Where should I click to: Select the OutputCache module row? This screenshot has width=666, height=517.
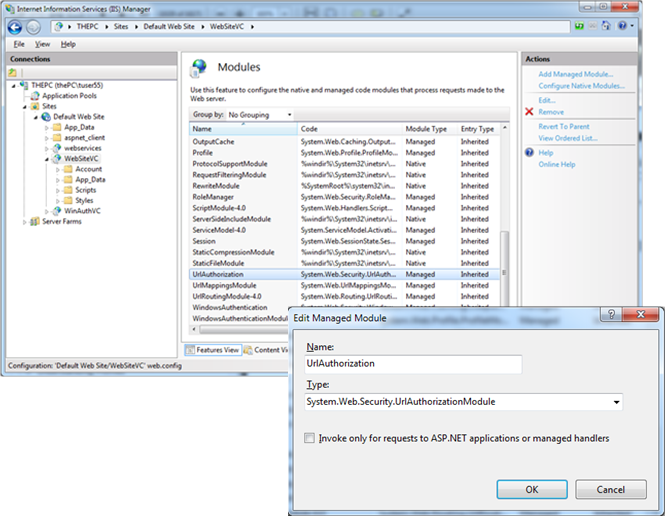[x=344, y=142]
